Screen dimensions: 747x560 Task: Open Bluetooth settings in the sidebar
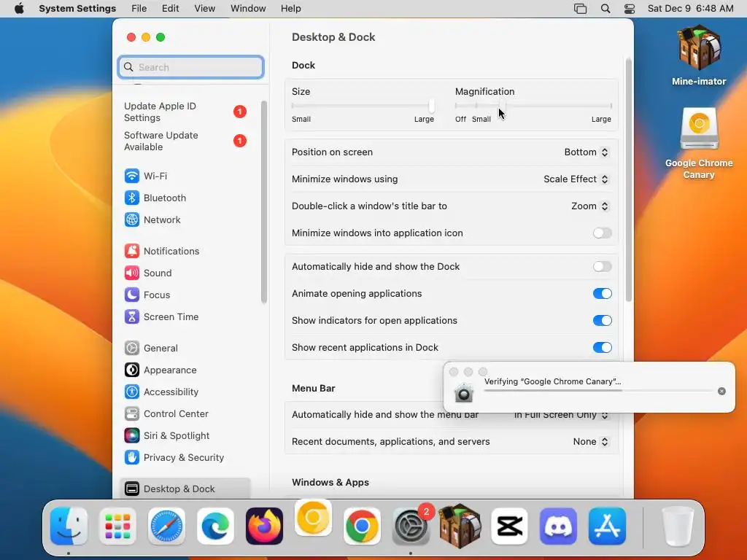186,198
